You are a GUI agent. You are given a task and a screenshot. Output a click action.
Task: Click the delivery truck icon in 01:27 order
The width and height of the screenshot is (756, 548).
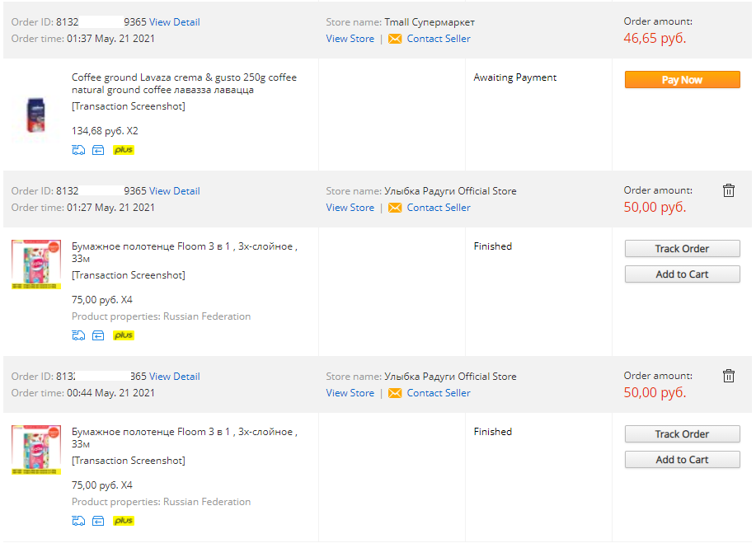78,335
